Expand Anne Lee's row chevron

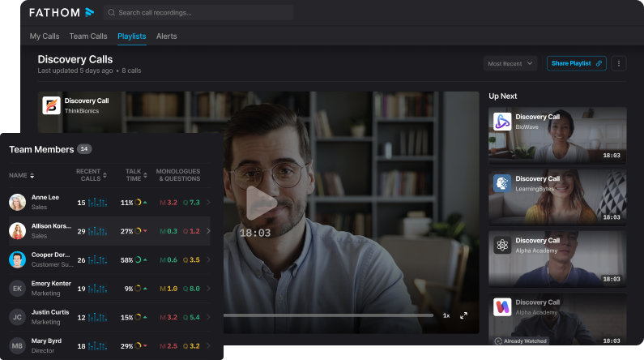(x=208, y=202)
